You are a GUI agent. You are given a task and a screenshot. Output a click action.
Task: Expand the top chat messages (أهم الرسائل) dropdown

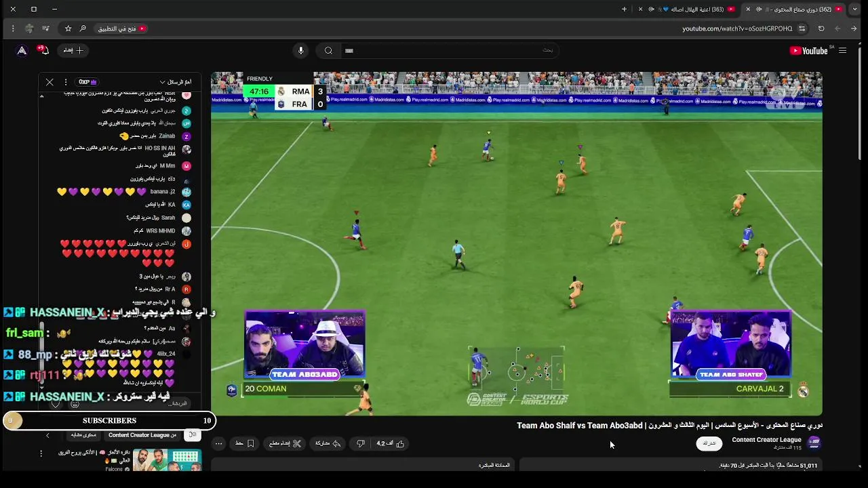[x=176, y=82]
